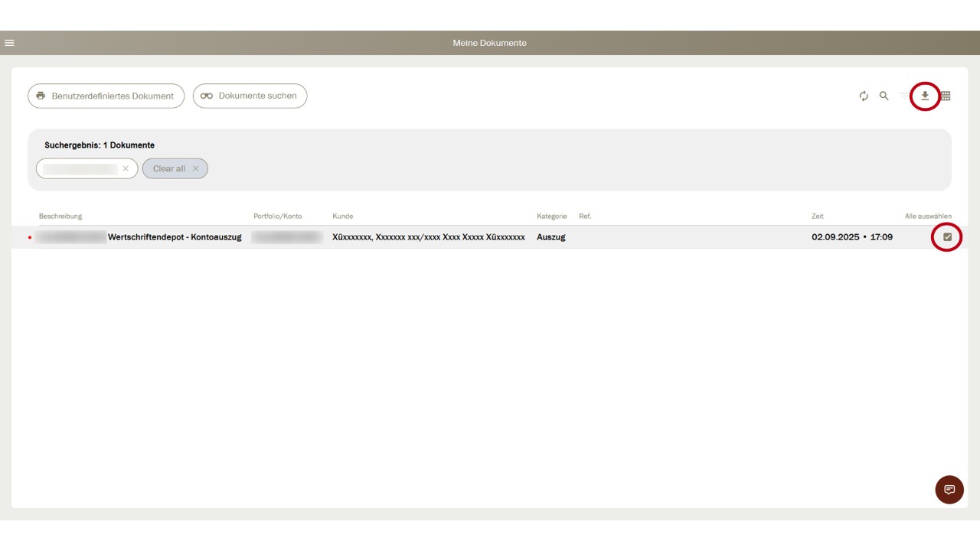Switch to table grid view

tap(946, 96)
